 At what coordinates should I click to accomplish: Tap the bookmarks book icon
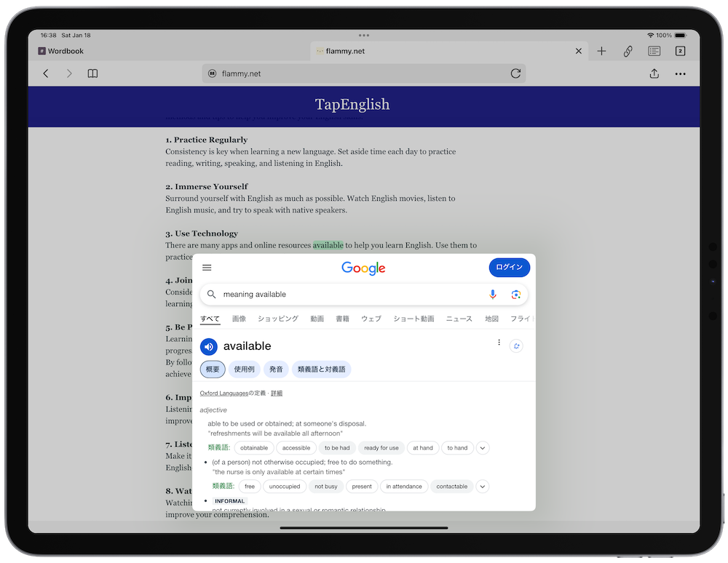(x=92, y=73)
